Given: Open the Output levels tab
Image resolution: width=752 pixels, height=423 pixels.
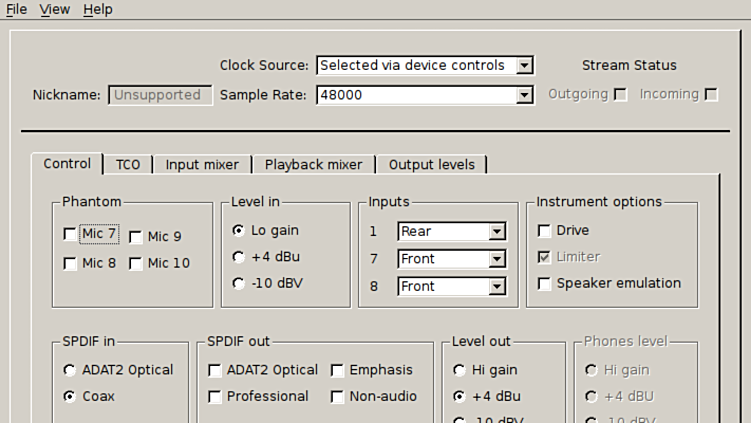Looking at the screenshot, I should [x=431, y=165].
